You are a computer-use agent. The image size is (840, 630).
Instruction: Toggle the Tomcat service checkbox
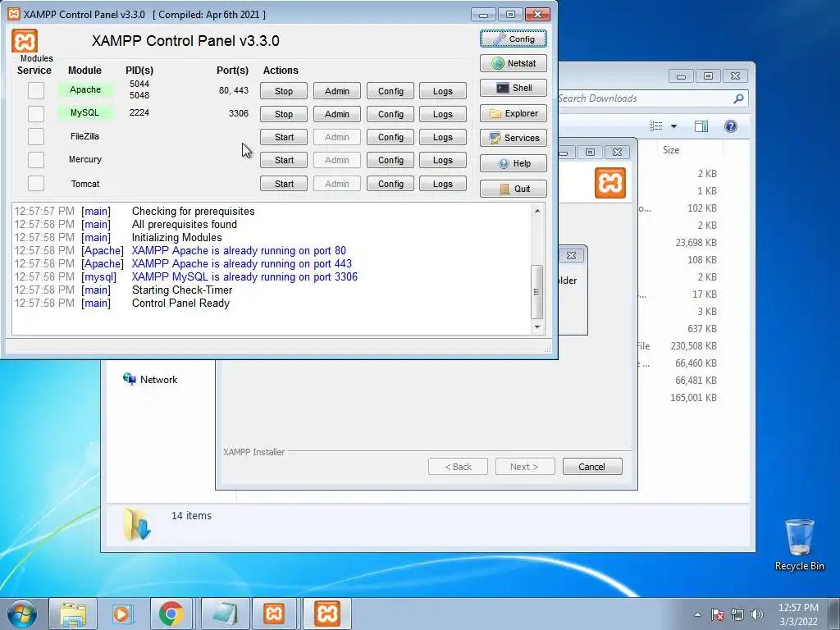click(36, 183)
